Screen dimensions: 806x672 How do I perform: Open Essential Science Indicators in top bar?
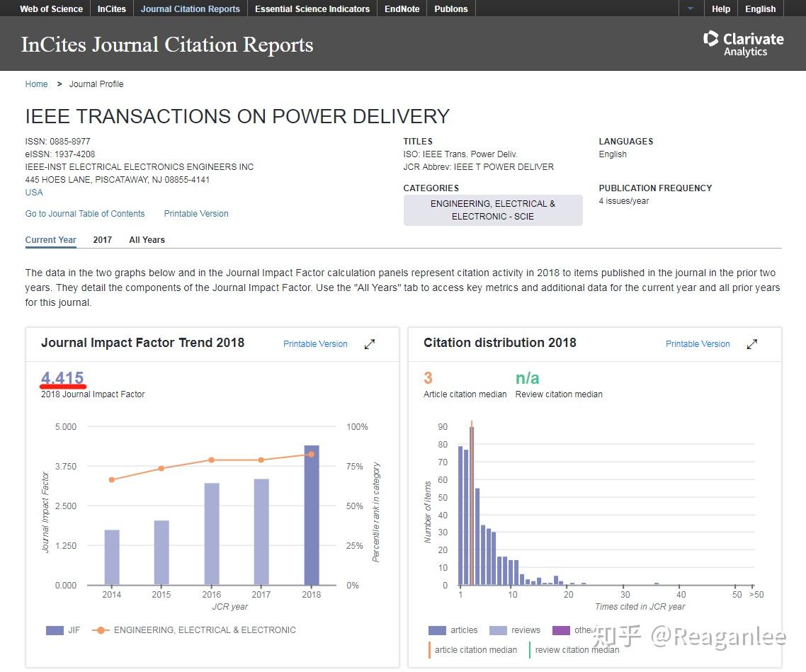(312, 8)
